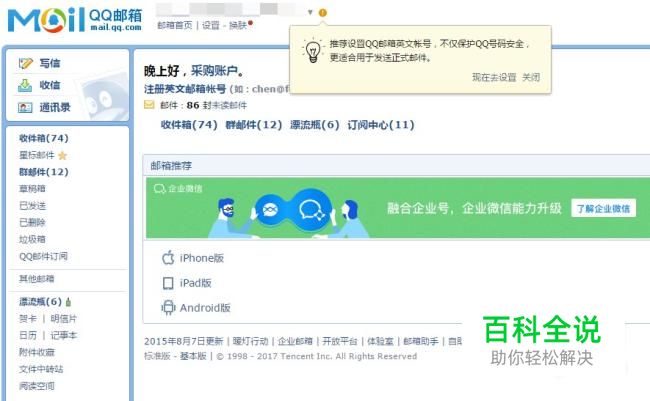Image resolution: width=650 pixels, height=401 pixels.
Task: Click 换肤 skin change link
Action: 238,25
